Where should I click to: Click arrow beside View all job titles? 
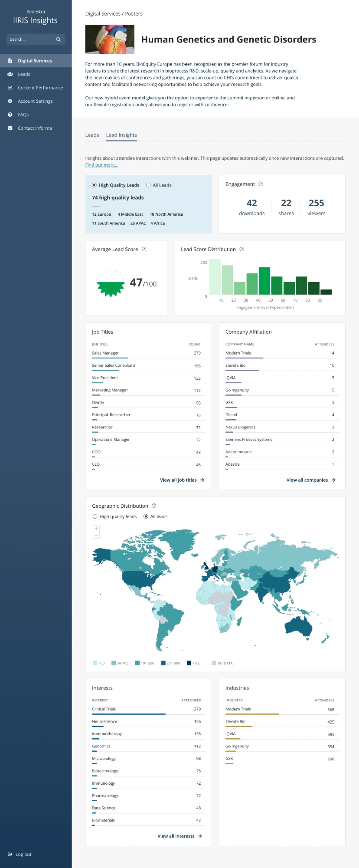202,480
